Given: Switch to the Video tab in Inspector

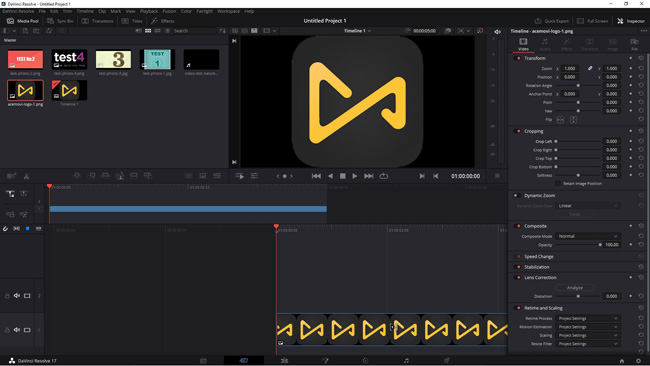Looking at the screenshot, I should pos(523,44).
